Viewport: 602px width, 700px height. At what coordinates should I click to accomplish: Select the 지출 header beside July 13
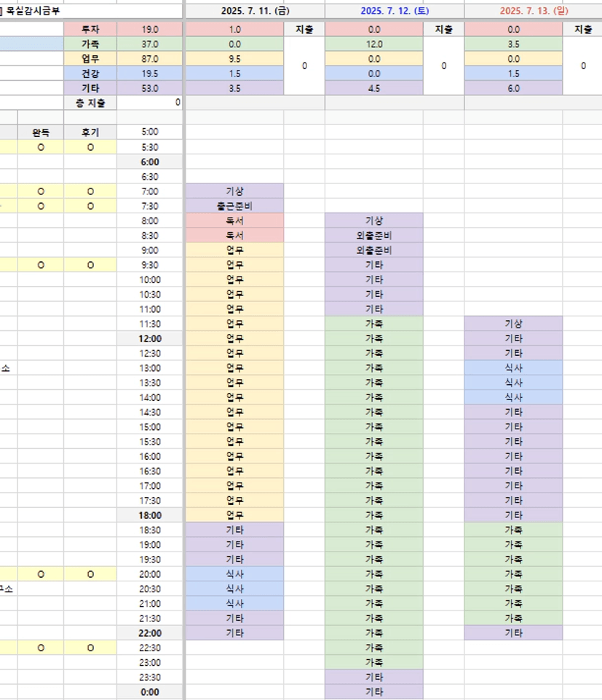(x=583, y=29)
